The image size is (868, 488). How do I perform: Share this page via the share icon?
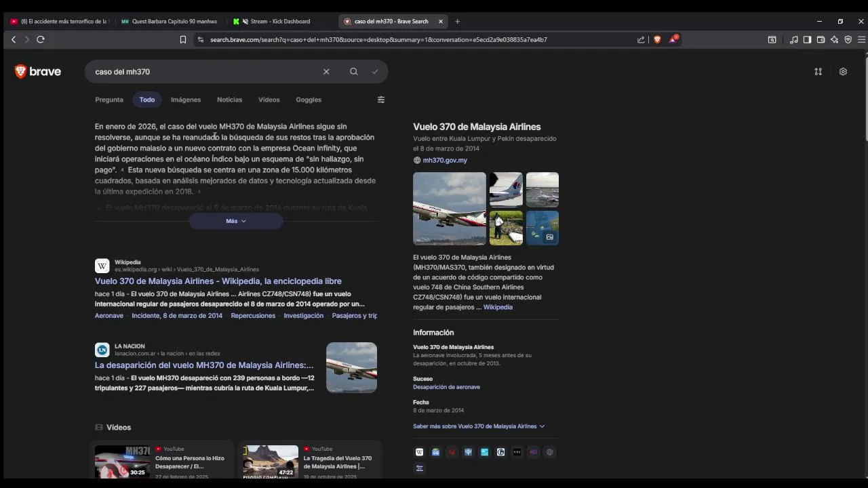tap(641, 39)
